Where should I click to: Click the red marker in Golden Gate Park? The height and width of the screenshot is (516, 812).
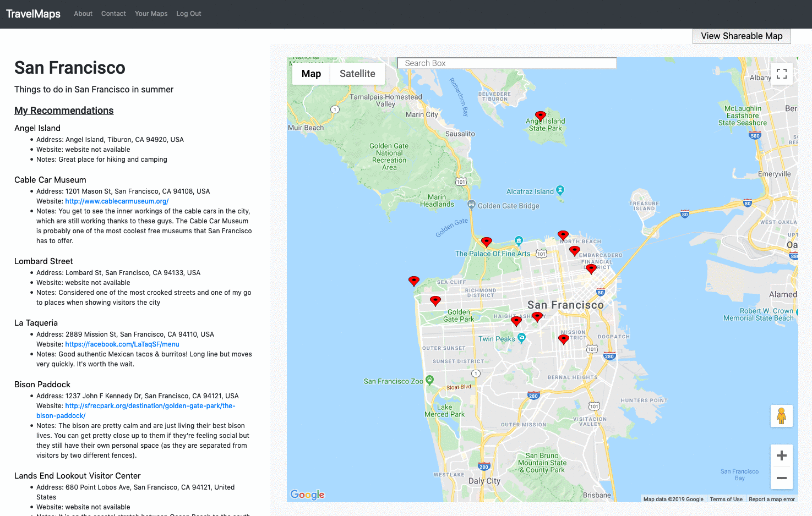tap(435, 301)
